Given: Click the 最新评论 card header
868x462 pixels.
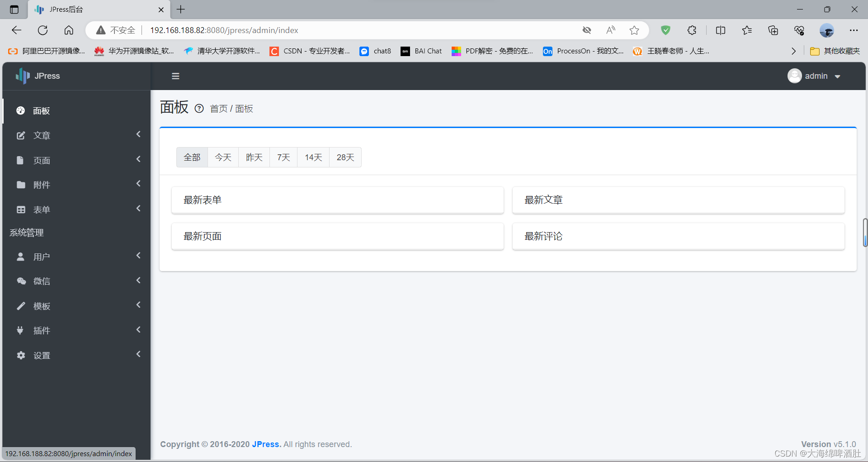Looking at the screenshot, I should coord(678,236).
